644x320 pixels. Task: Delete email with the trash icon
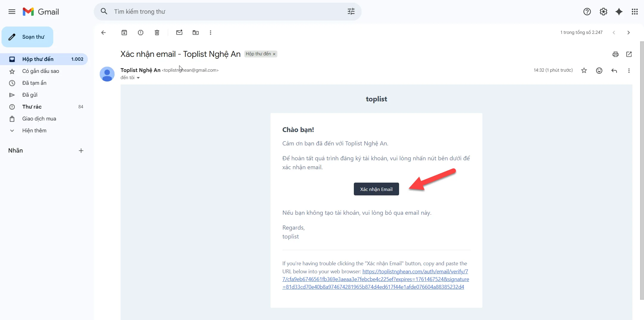[x=157, y=33]
